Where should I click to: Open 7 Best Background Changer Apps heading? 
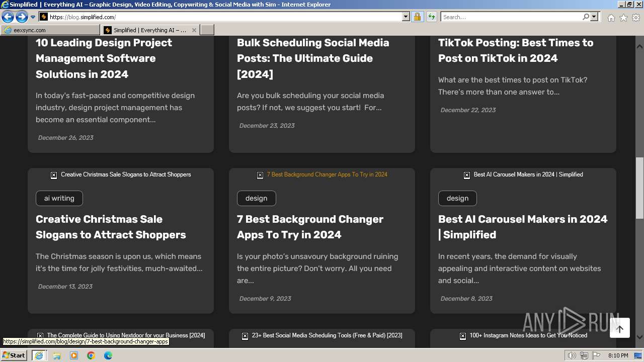coord(310,227)
